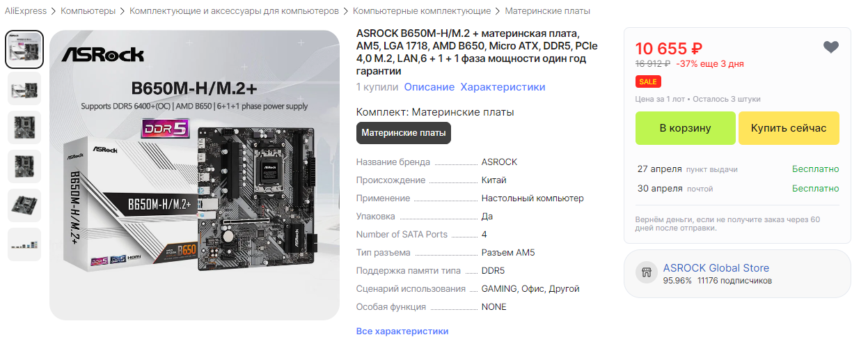Add the product to favorites with heart icon

click(831, 47)
